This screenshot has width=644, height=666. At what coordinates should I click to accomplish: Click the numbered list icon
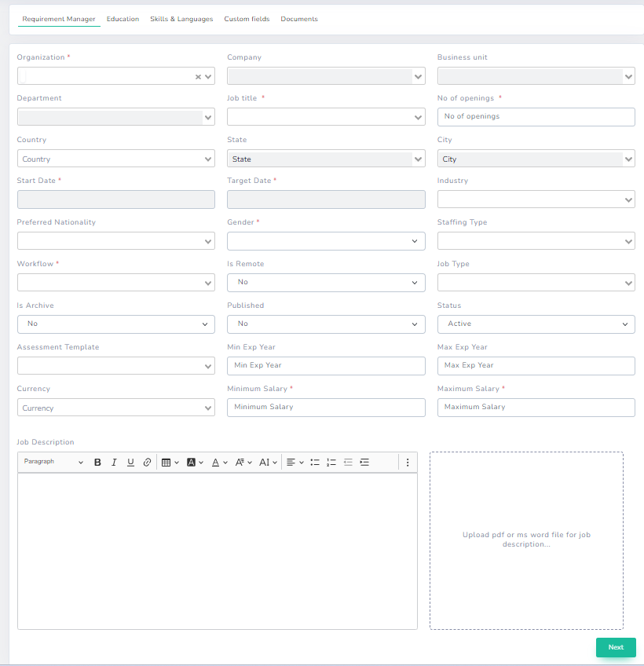pyautogui.click(x=331, y=462)
